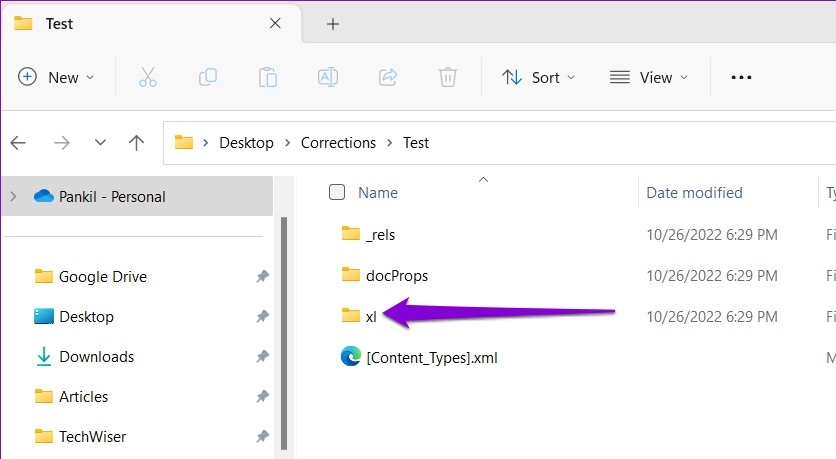
Task: Open Desktop in the sidebar
Action: (86, 317)
